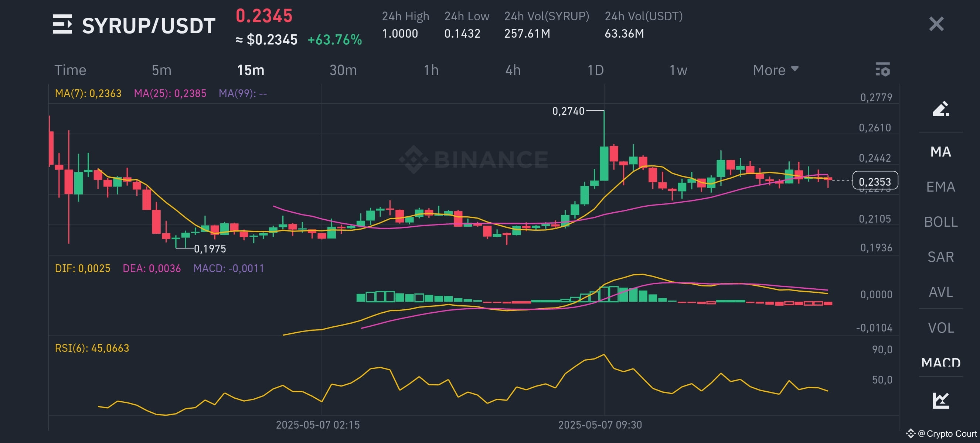The width and height of the screenshot is (980, 443).
Task: Select the 30m interval
Action: [343, 70]
